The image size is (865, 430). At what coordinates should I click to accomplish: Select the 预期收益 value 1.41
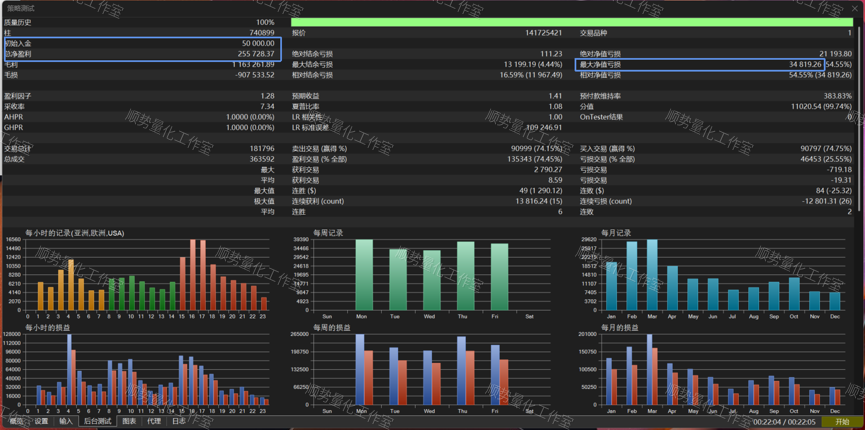556,95
